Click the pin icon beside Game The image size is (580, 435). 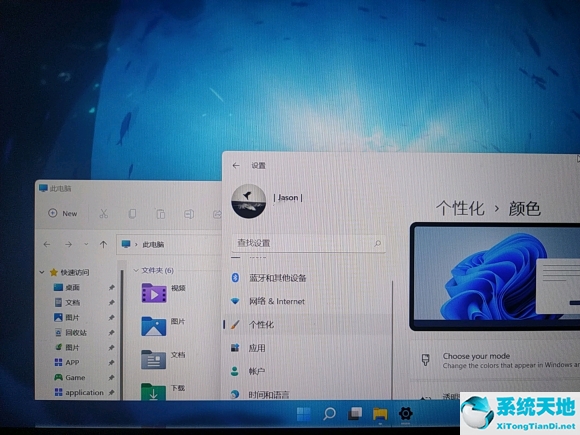[111, 378]
